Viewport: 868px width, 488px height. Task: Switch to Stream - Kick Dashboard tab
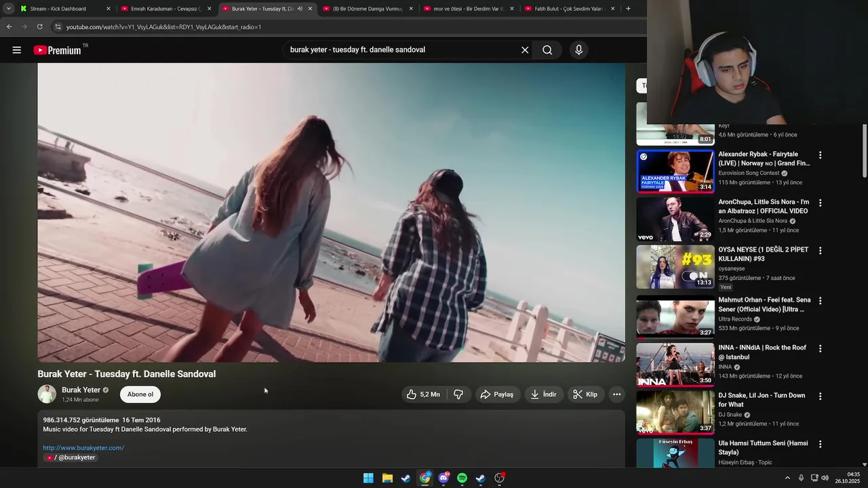(63, 9)
